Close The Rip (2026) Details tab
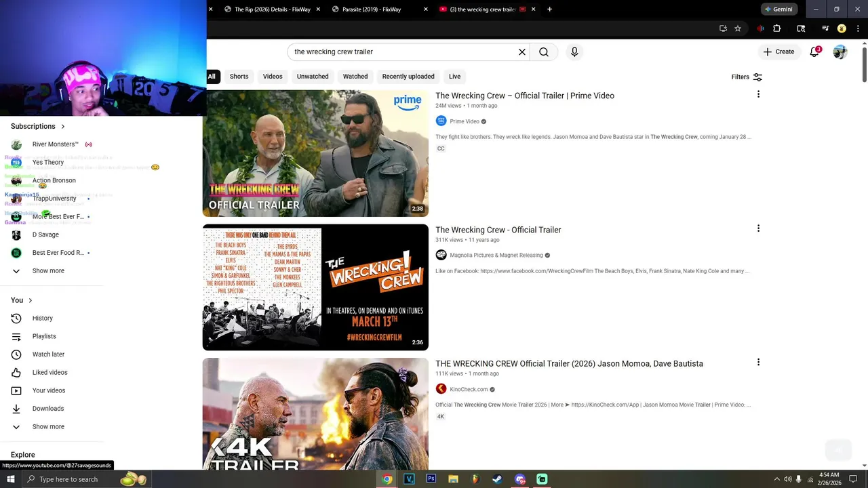 pos(318,9)
